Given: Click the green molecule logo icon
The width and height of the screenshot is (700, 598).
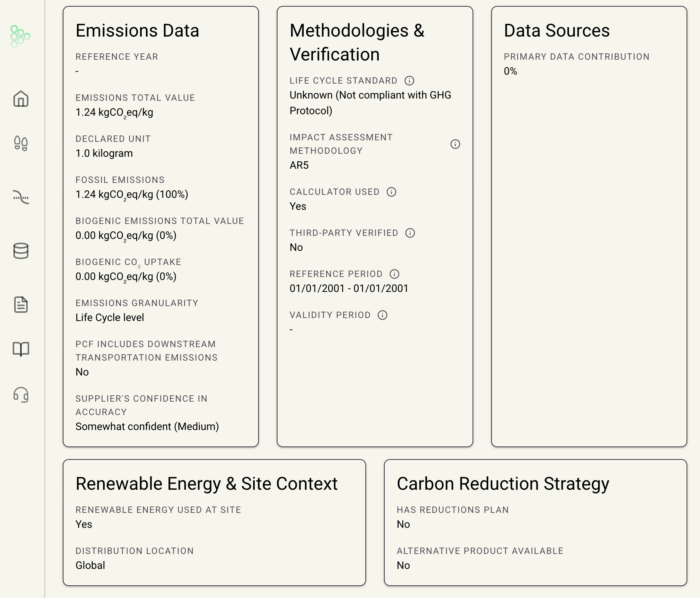Looking at the screenshot, I should [20, 36].
